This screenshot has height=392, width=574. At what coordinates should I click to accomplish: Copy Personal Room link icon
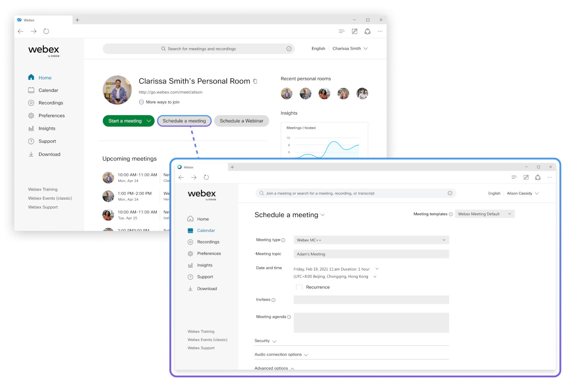click(255, 81)
